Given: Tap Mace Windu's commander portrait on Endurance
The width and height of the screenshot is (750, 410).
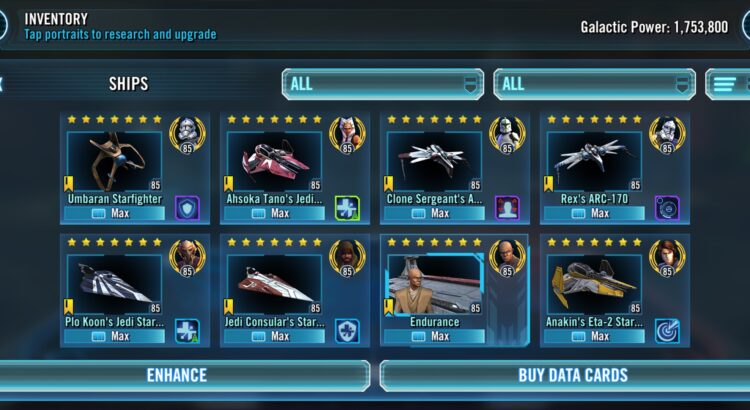Looking at the screenshot, I should 507,258.
